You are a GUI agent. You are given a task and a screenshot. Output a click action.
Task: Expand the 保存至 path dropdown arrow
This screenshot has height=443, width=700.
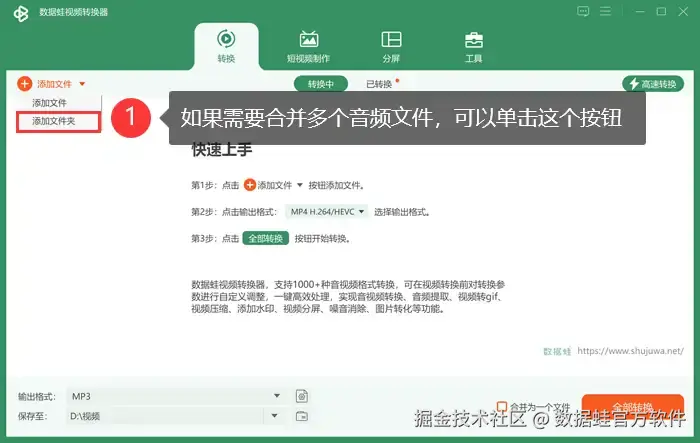(275, 416)
